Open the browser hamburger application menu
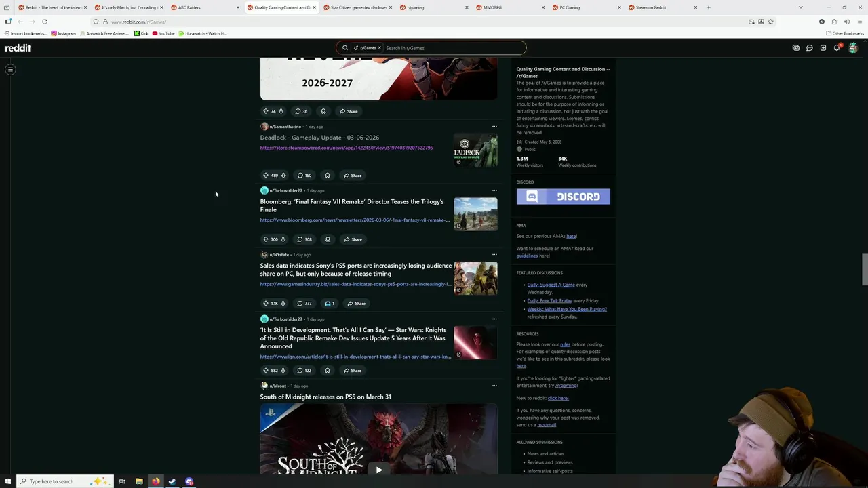The image size is (868, 488). click(x=860, y=22)
